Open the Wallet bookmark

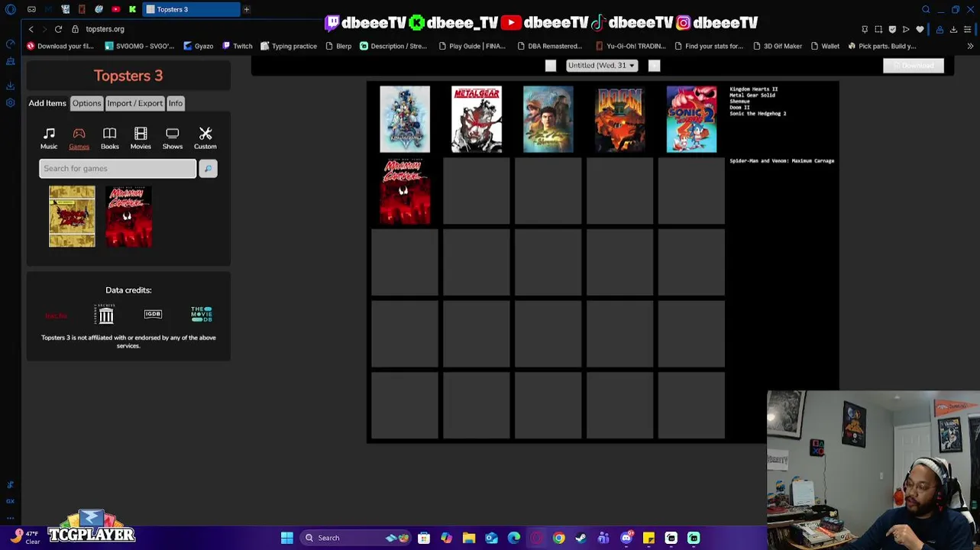(824, 46)
